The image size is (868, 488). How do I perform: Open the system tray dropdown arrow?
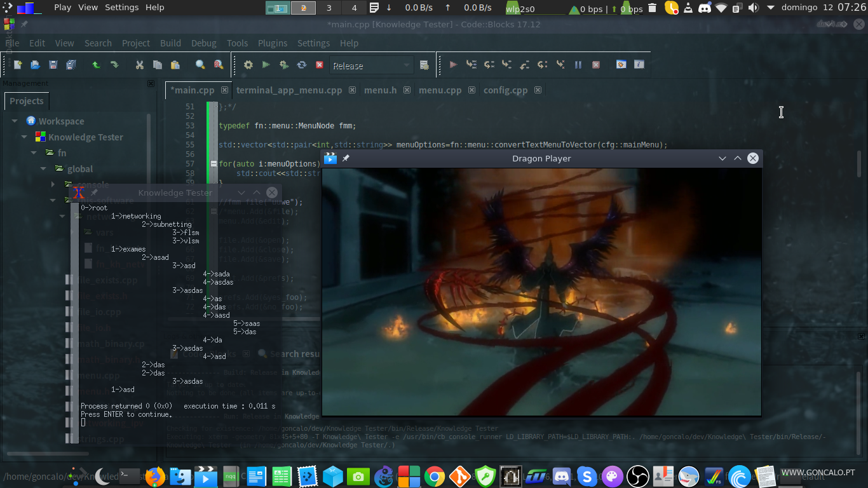pos(771,8)
